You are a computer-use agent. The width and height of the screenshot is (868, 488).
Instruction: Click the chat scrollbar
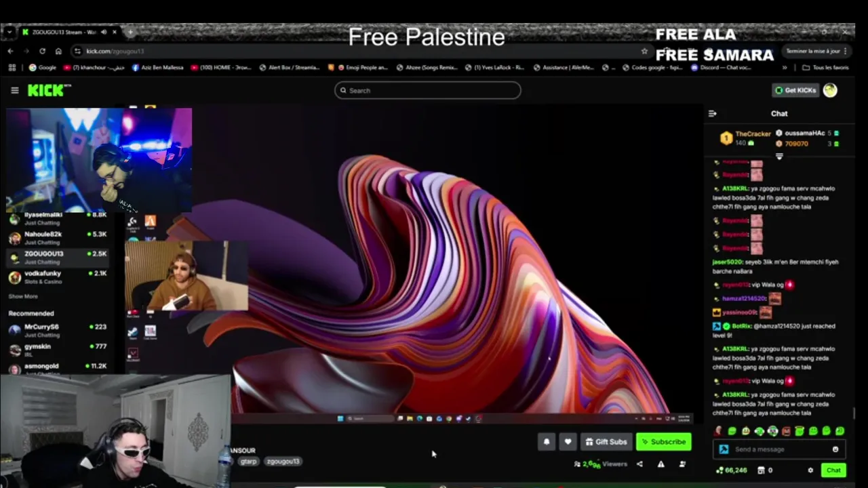pyautogui.click(x=854, y=413)
